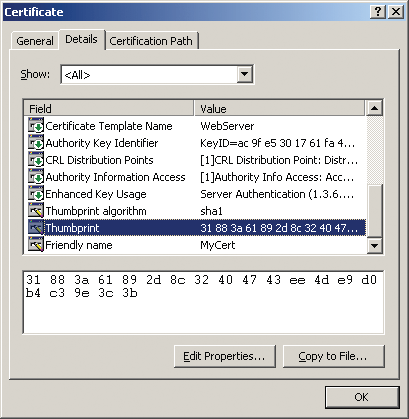Click the Server Authentication value
The height and width of the screenshot is (419, 409).
tap(277, 194)
